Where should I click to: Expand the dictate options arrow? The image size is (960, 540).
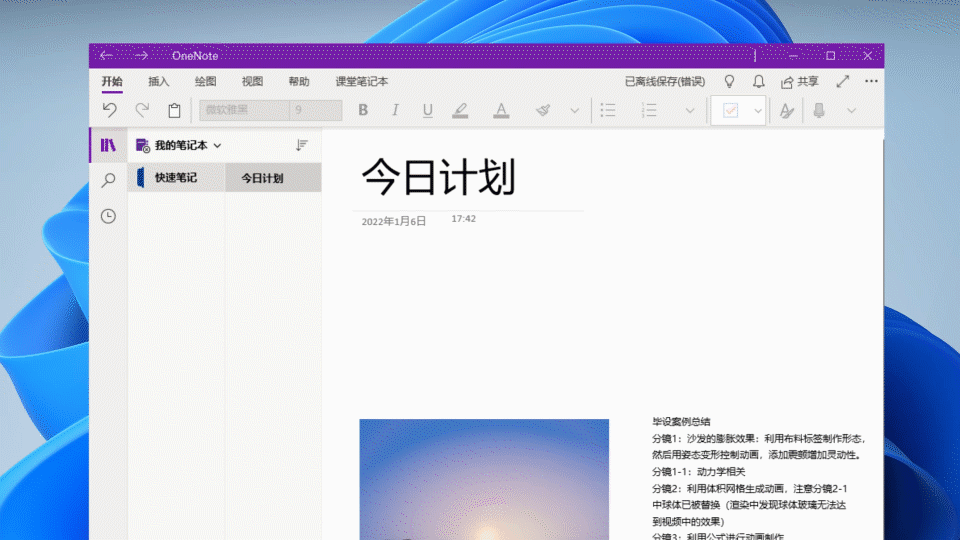pyautogui.click(x=851, y=111)
